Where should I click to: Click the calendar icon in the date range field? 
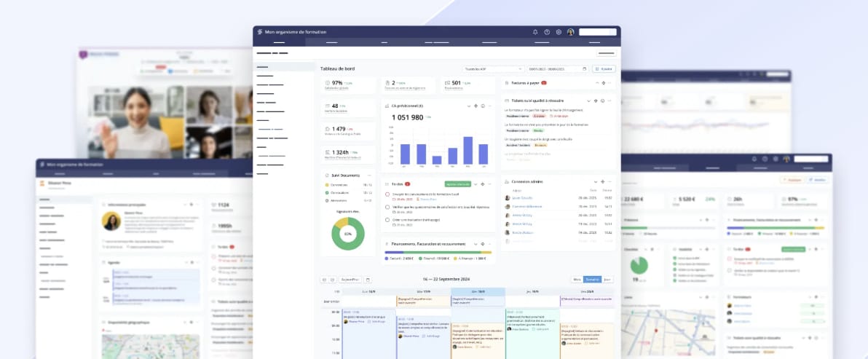click(x=583, y=69)
